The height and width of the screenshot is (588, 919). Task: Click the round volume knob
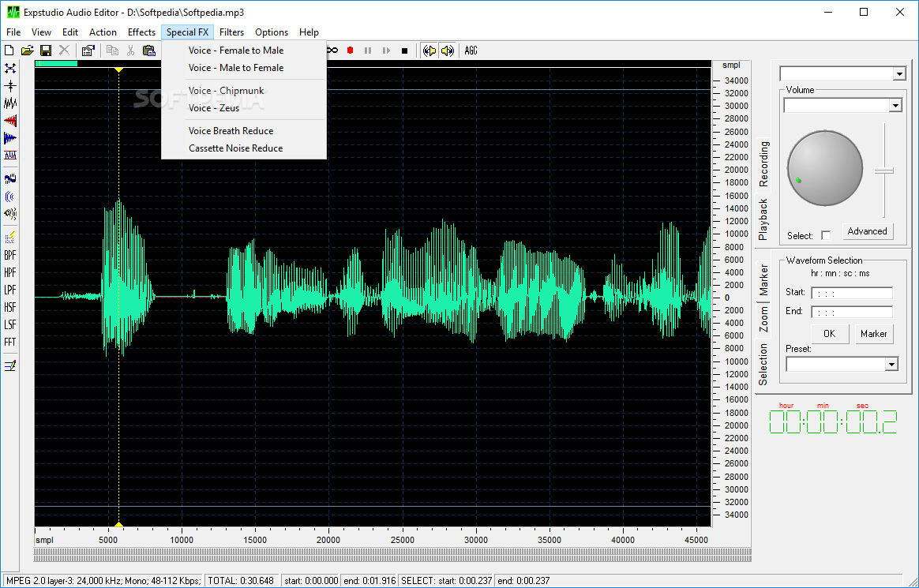click(824, 169)
